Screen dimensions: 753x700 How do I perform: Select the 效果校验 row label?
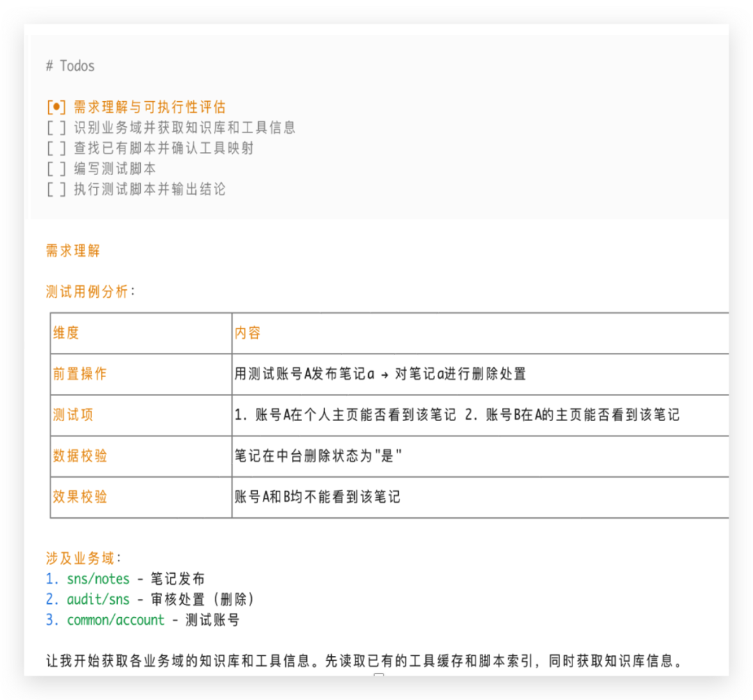click(79, 497)
